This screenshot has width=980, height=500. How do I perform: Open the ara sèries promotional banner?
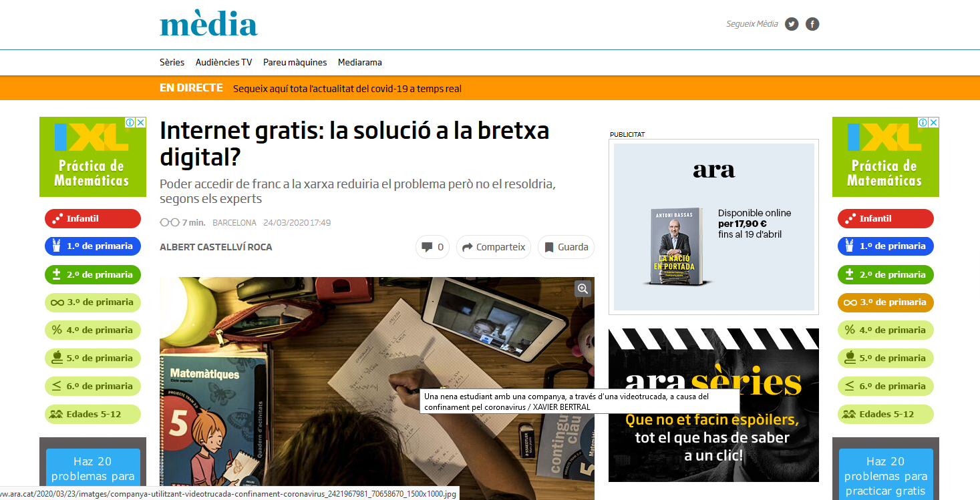(x=713, y=405)
